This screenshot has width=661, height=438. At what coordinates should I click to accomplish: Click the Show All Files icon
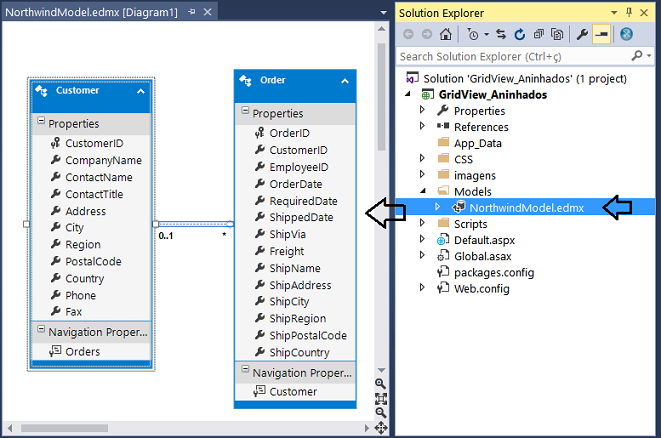click(557, 34)
